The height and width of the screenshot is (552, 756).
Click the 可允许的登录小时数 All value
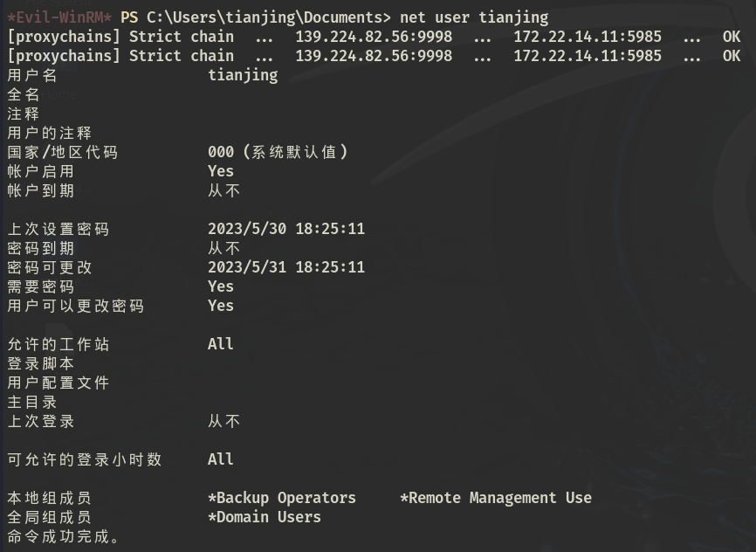(221, 459)
